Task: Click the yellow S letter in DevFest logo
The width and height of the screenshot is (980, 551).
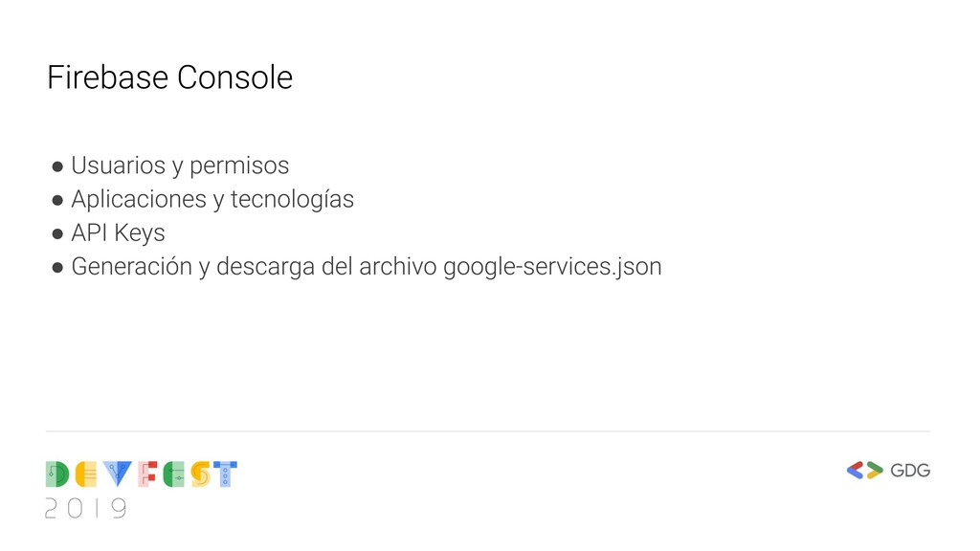Action: coord(201,474)
